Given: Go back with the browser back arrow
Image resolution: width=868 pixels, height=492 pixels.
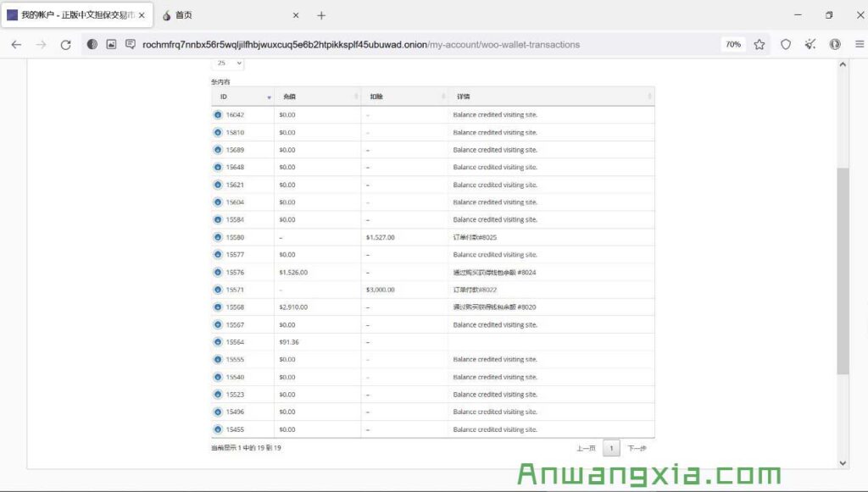Looking at the screenshot, I should click(16, 45).
